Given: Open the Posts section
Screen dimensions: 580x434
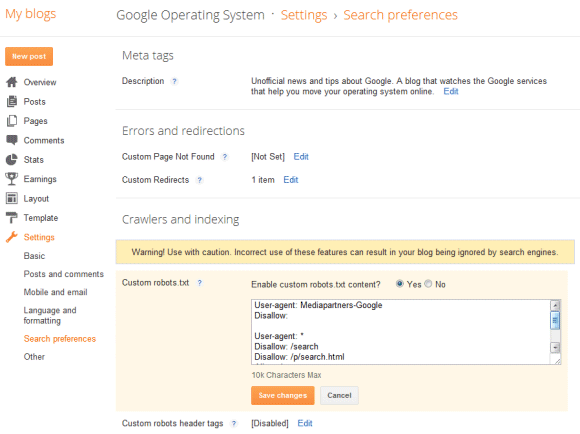Looking at the screenshot, I should [x=34, y=101].
